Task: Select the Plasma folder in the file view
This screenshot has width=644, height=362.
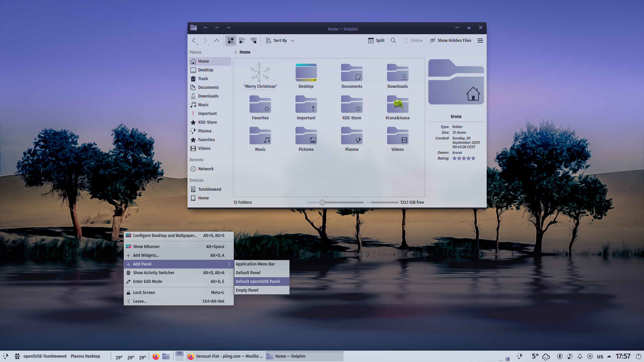Action: pos(352,139)
